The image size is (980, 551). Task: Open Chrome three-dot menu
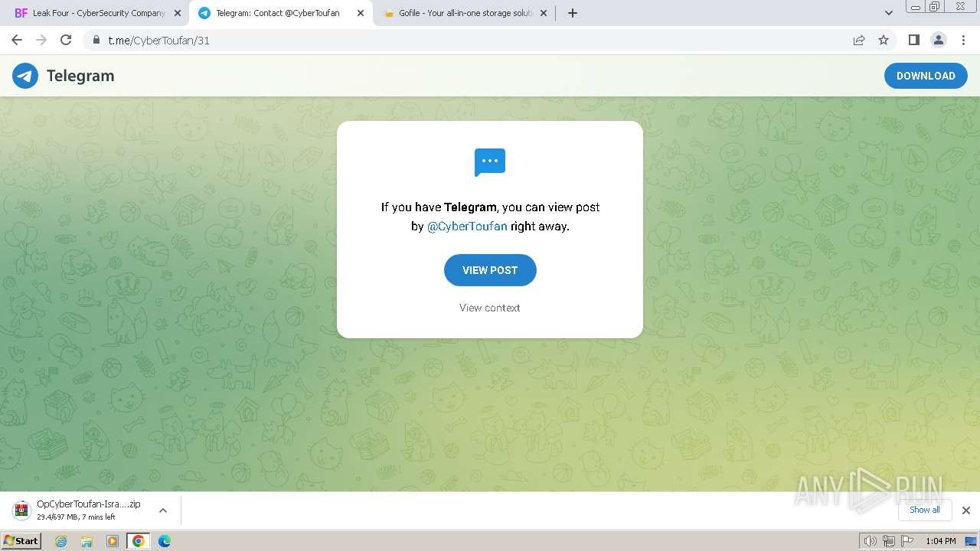pos(963,41)
